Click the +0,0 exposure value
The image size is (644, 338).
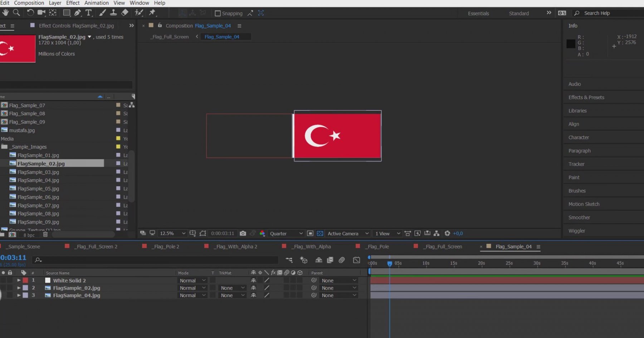click(x=458, y=233)
